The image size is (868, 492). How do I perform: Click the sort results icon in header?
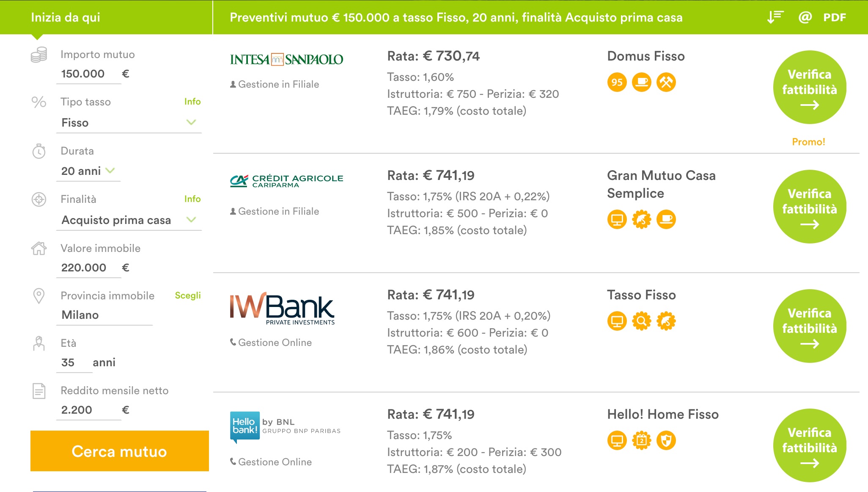[775, 17]
